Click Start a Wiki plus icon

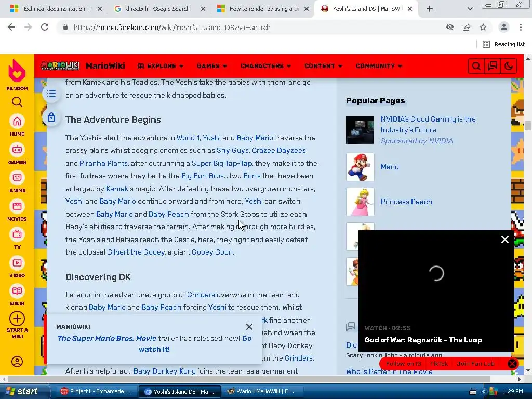point(17,318)
